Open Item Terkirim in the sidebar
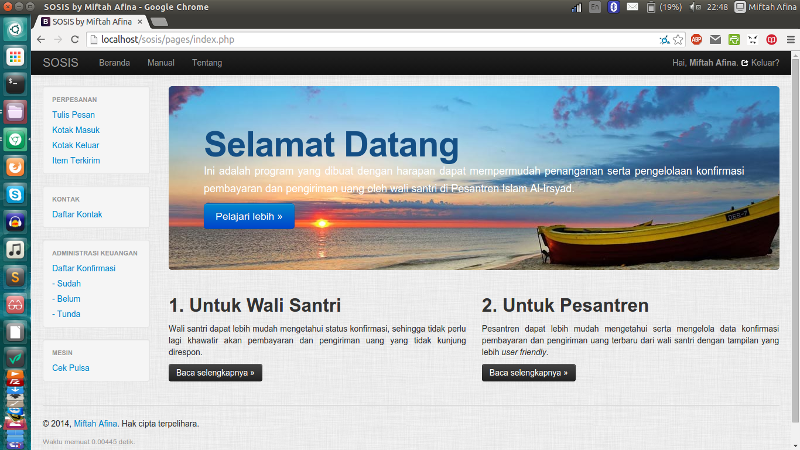This screenshot has height=450, width=800. click(76, 161)
